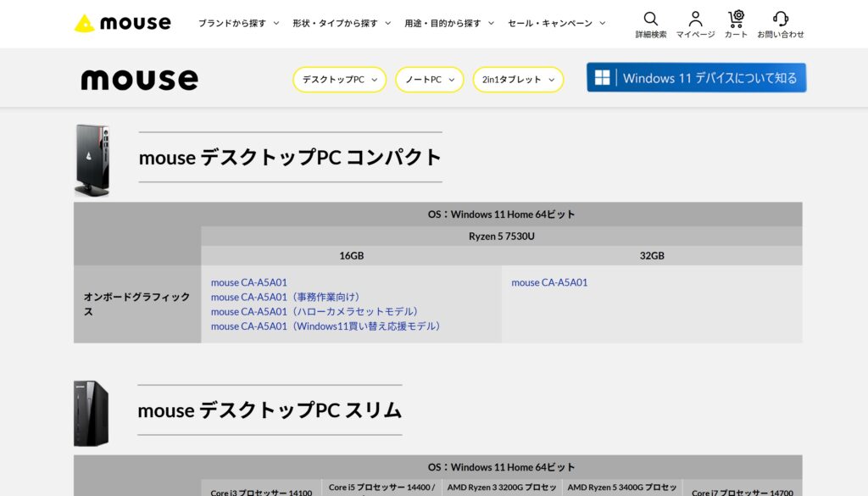Image resolution: width=868 pixels, height=496 pixels.
Task: Open the 用途・目的から探す navigation item
Action: [x=447, y=24]
